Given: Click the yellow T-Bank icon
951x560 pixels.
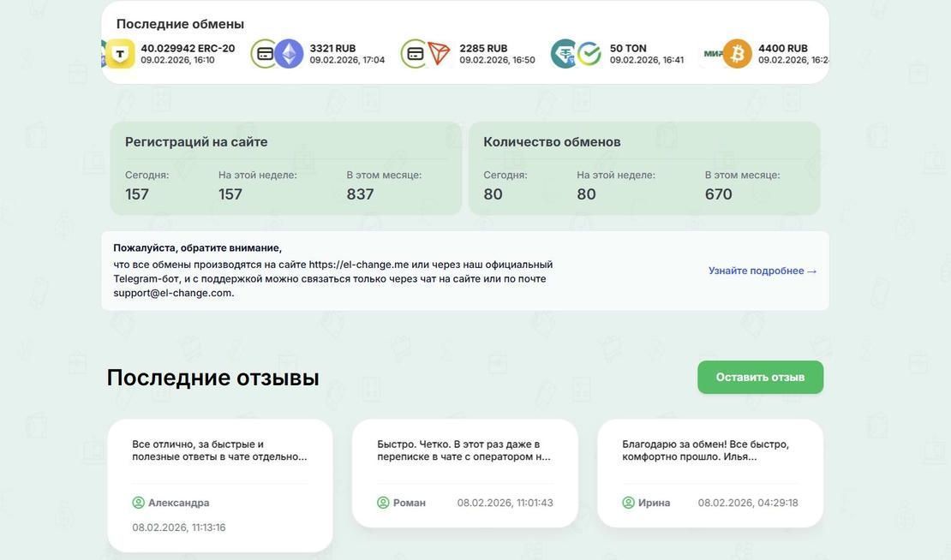Looking at the screenshot, I should pos(120,54).
